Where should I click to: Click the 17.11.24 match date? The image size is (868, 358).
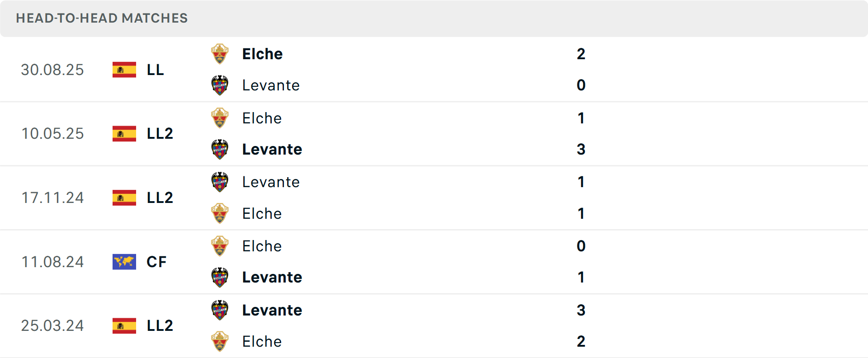tap(52, 198)
